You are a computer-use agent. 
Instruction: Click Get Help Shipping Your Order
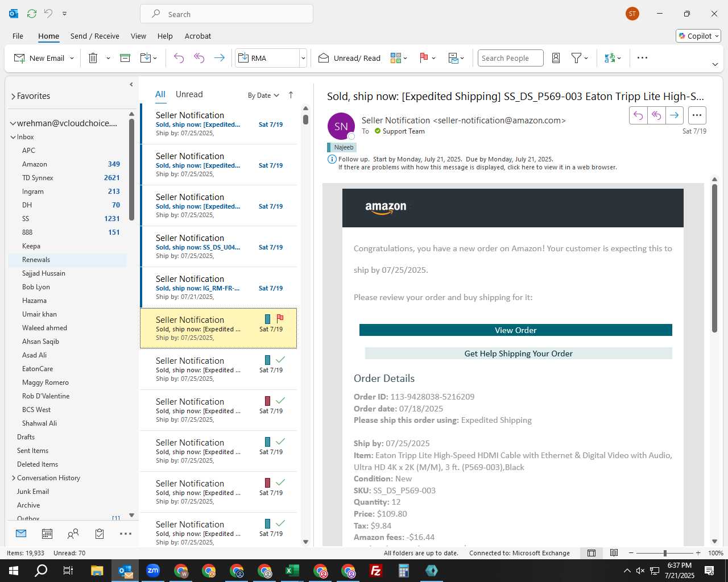click(x=518, y=354)
